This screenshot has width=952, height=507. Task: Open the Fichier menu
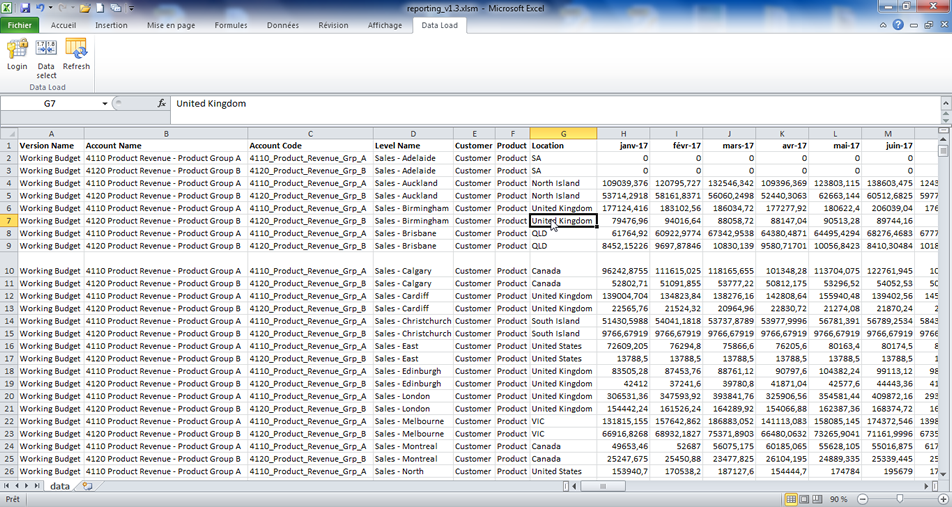[20, 25]
